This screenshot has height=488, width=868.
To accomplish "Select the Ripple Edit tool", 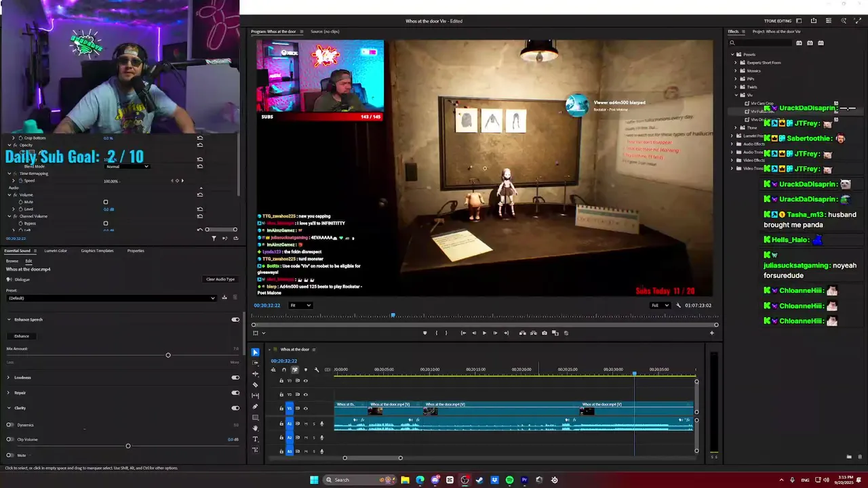I will (x=255, y=374).
